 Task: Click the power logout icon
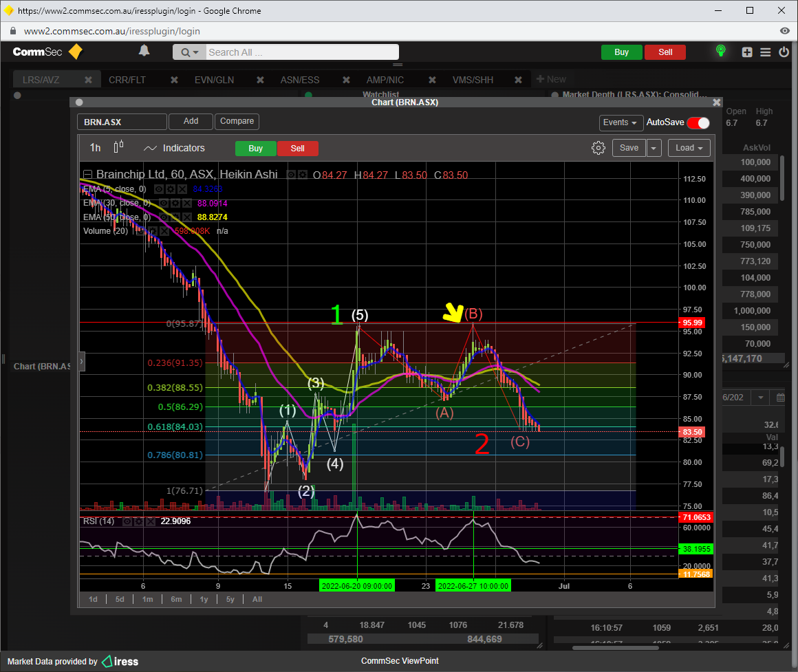(784, 52)
